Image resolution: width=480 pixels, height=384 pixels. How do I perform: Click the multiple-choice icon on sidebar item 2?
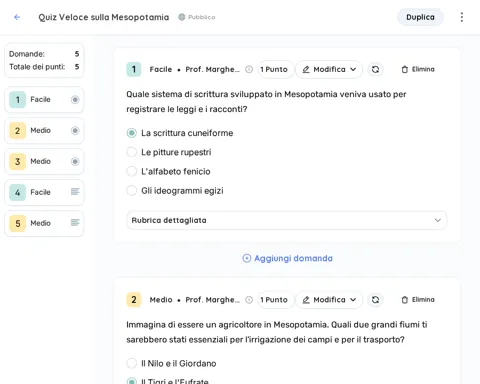(75, 130)
